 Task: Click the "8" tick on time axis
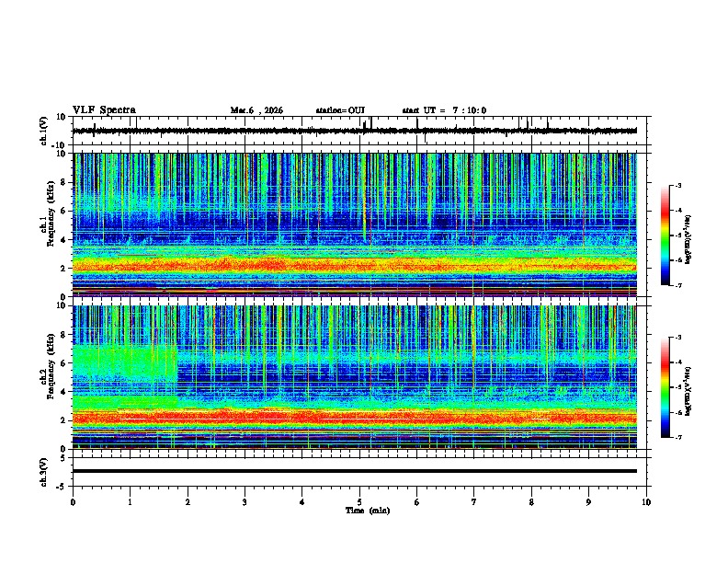[531, 502]
